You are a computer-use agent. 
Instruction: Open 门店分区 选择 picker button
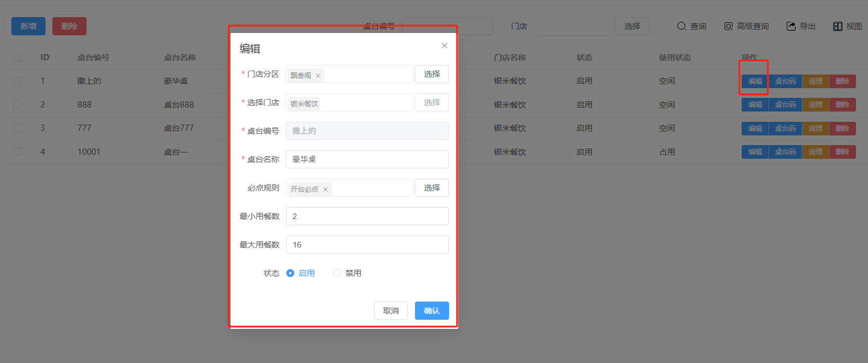[x=431, y=74]
